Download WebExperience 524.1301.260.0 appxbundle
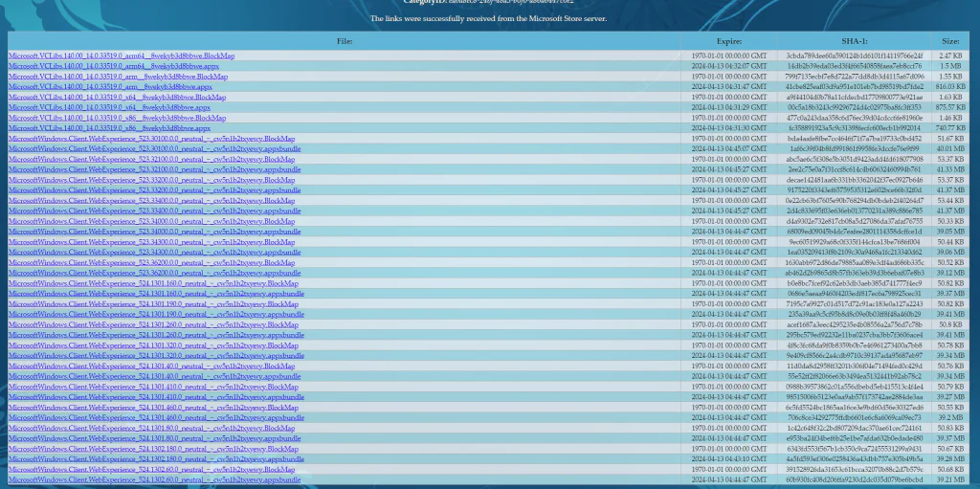This screenshot has width=980, height=489. pyautogui.click(x=156, y=335)
